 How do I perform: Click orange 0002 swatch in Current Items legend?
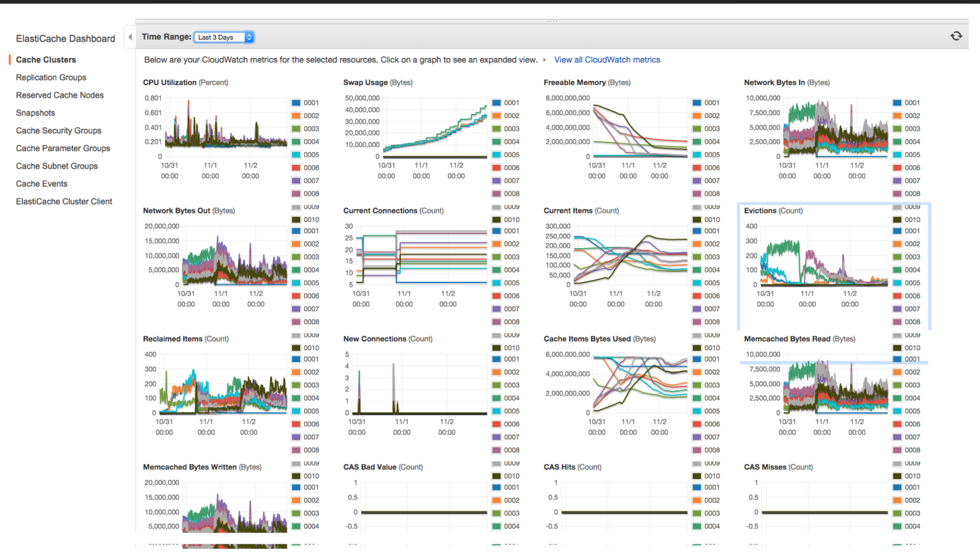click(697, 244)
